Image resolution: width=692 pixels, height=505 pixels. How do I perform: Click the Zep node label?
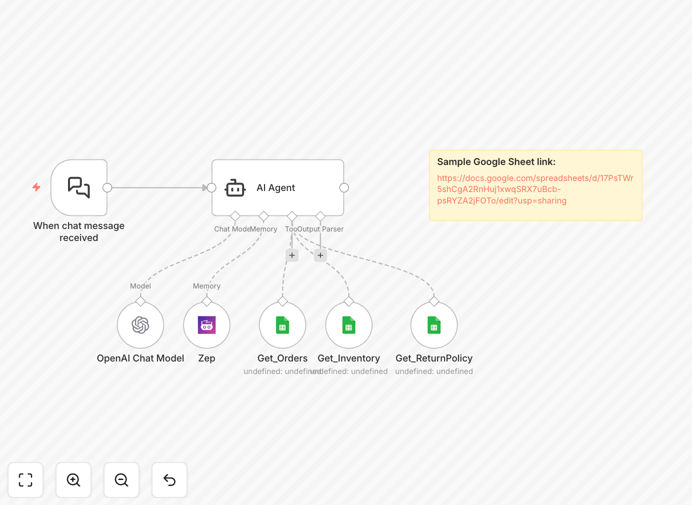pos(207,358)
